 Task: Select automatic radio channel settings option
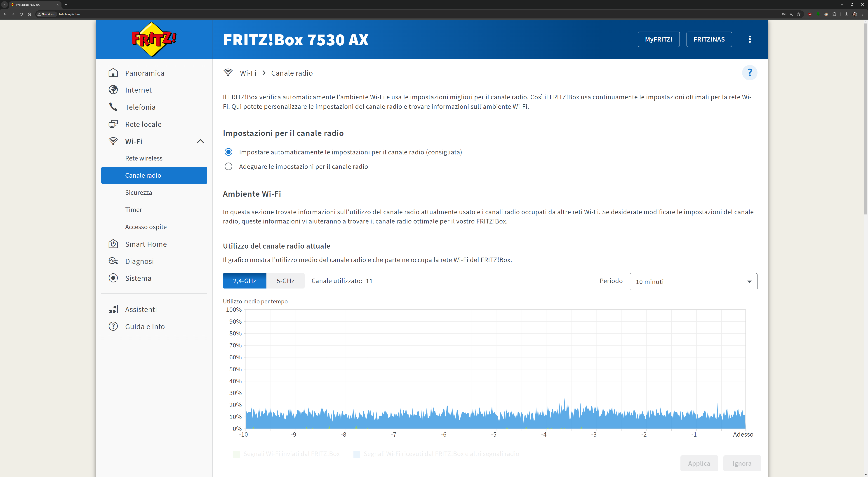click(x=228, y=152)
